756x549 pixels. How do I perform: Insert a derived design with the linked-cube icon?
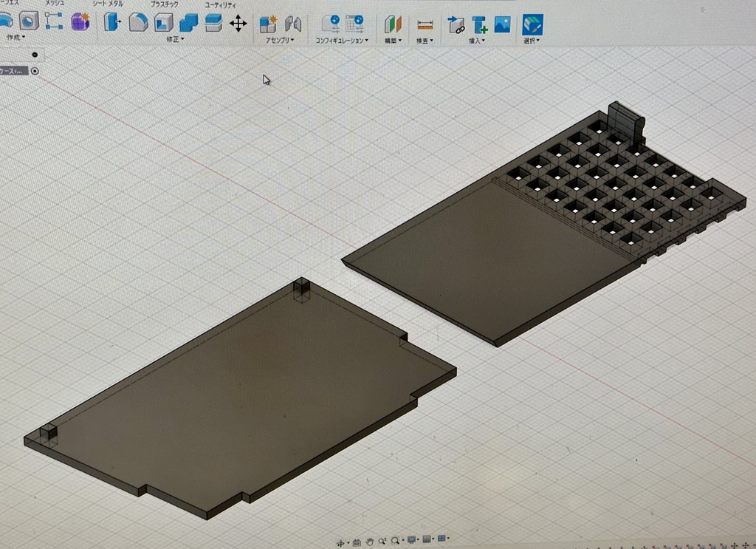tap(456, 24)
